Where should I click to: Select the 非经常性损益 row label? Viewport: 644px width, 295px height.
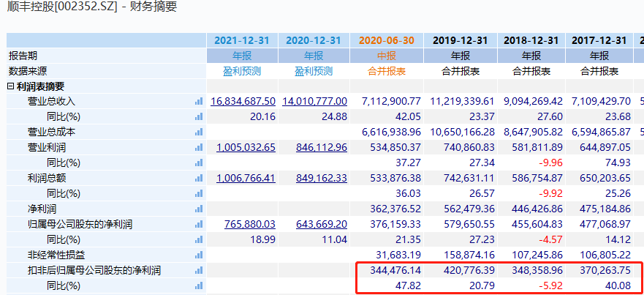(57, 255)
